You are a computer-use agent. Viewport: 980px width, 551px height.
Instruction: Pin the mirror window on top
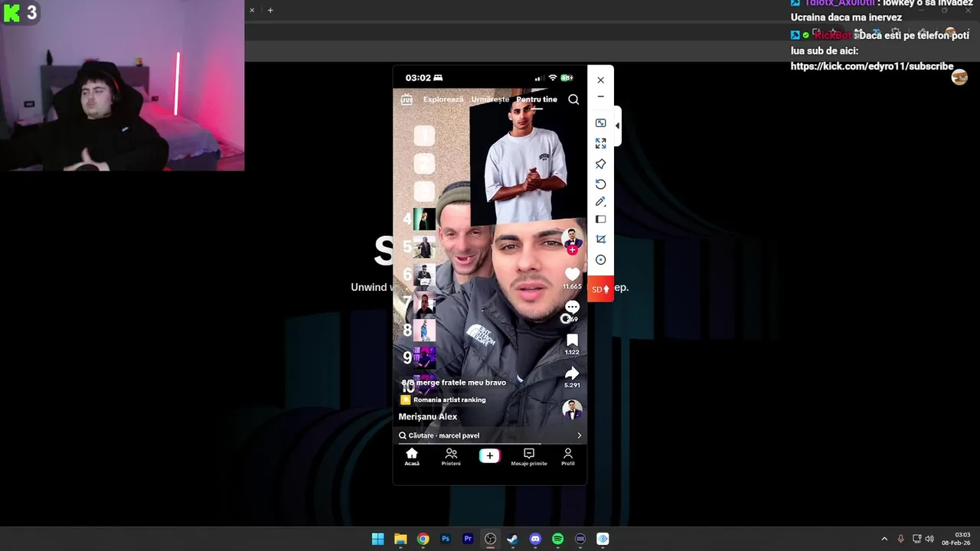(x=600, y=164)
